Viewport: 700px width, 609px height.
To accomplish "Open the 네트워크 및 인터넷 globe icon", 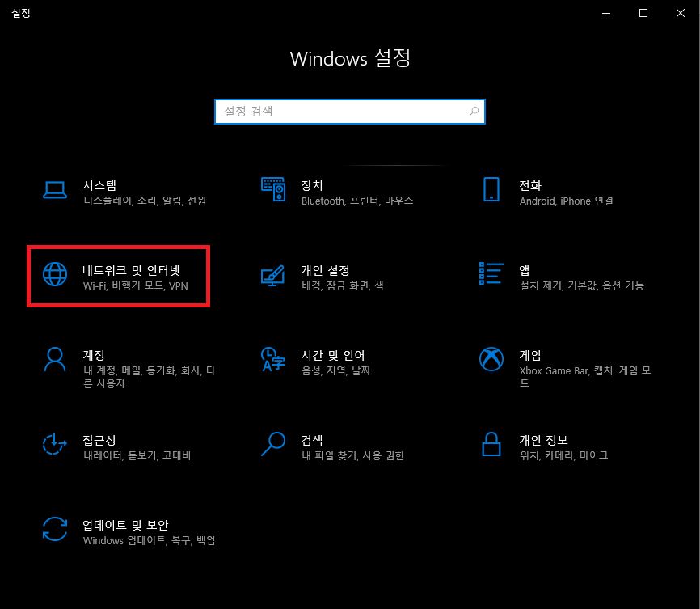I will click(55, 274).
